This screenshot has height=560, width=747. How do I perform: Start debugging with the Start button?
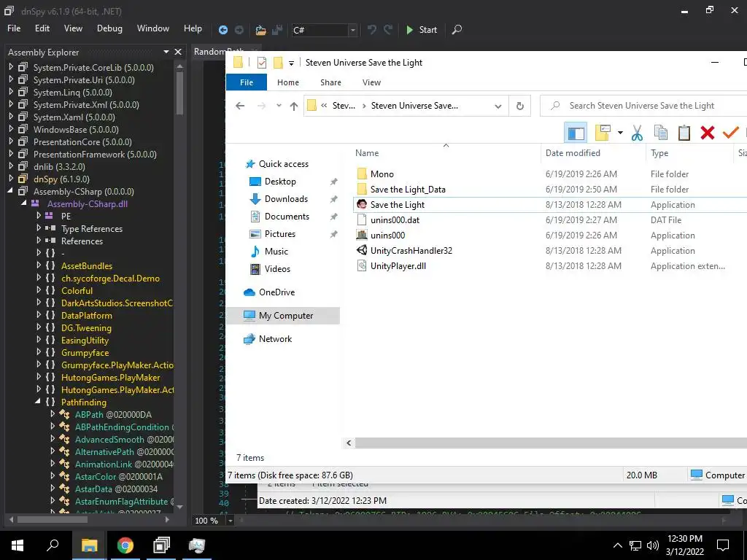pos(421,29)
